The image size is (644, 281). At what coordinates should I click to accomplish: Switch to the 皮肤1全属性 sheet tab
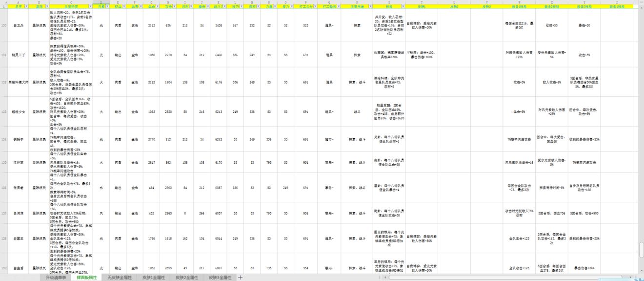click(x=153, y=277)
